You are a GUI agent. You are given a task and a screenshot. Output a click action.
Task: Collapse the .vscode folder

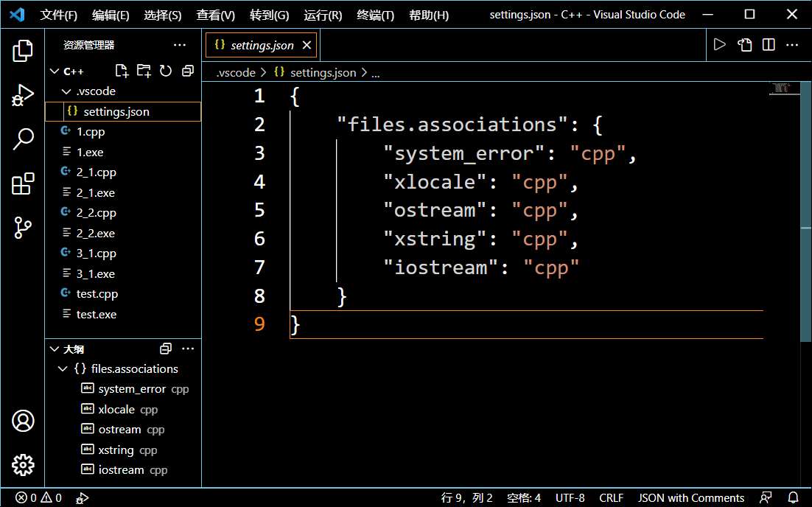[66, 91]
